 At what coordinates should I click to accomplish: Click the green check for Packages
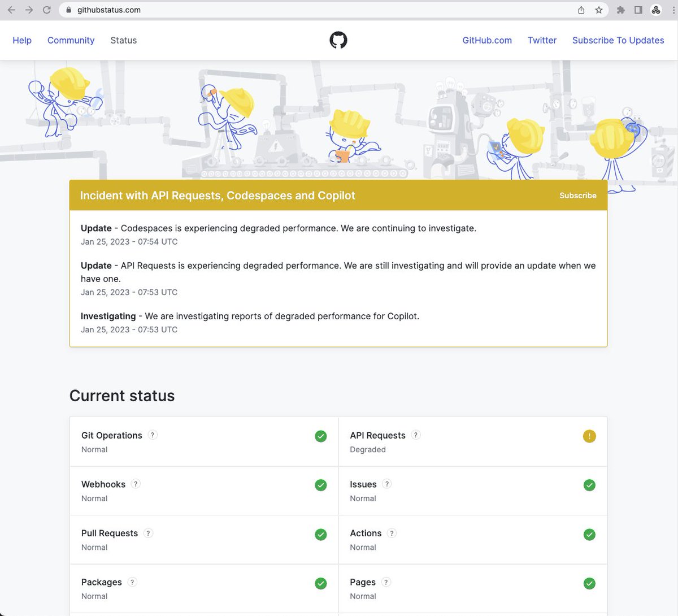click(321, 583)
